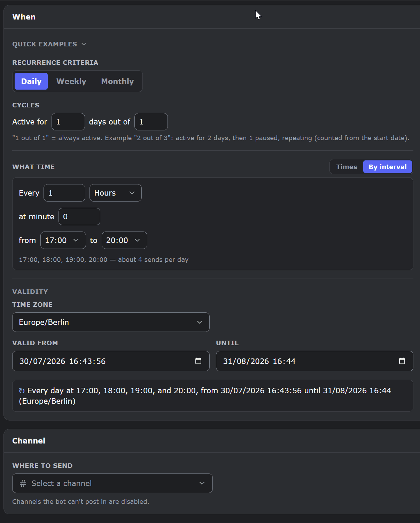Click the 'Channels the bot can't post' note
The image size is (420, 523).
pyautogui.click(x=80, y=501)
